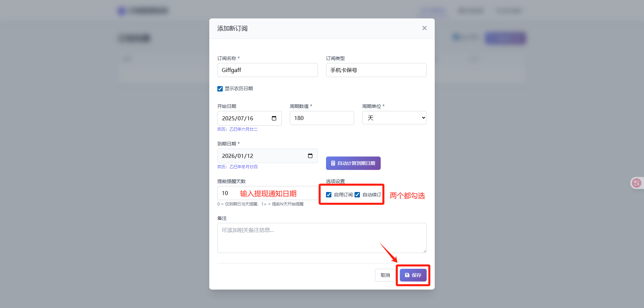Click the 取消 button
This screenshot has height=308, width=644.
click(x=385, y=275)
